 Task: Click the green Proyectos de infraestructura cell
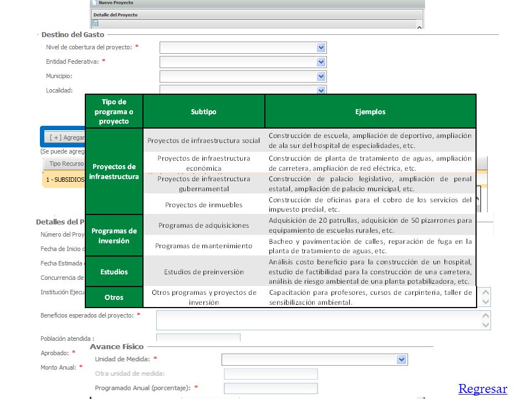(114, 171)
